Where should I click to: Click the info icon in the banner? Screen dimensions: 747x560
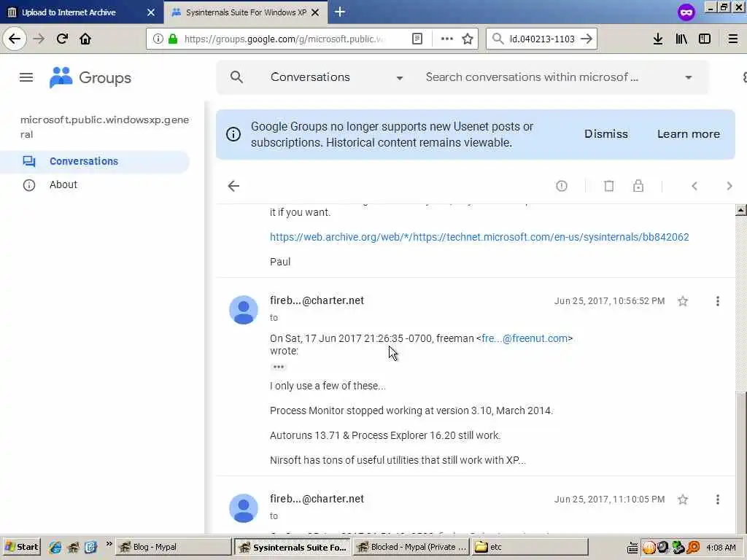233,134
